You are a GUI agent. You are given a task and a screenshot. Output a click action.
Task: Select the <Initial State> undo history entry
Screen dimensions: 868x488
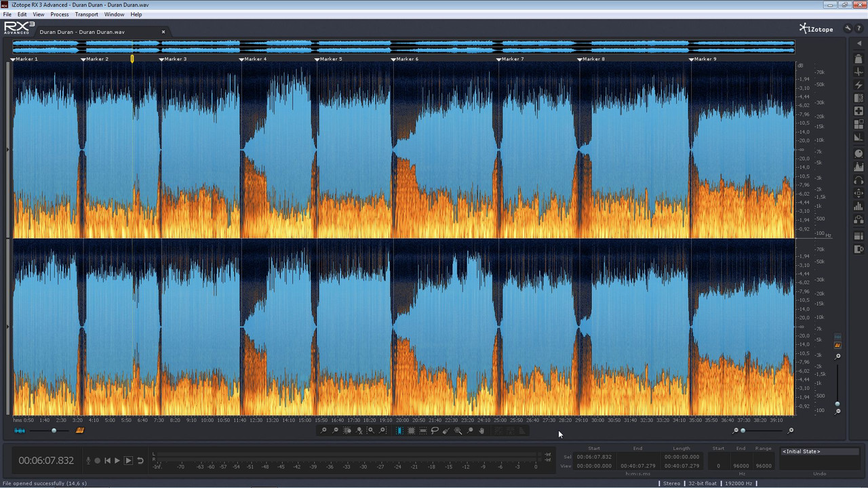pos(820,451)
